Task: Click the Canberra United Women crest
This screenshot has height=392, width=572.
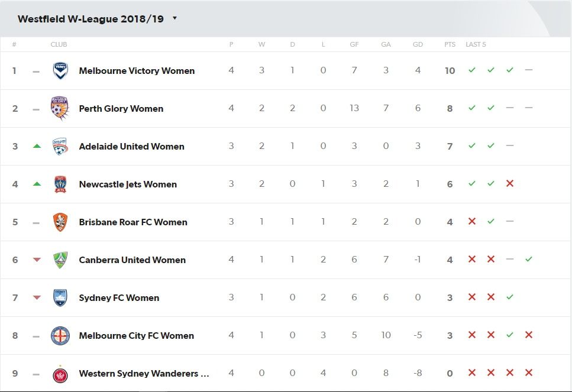Action: point(60,260)
